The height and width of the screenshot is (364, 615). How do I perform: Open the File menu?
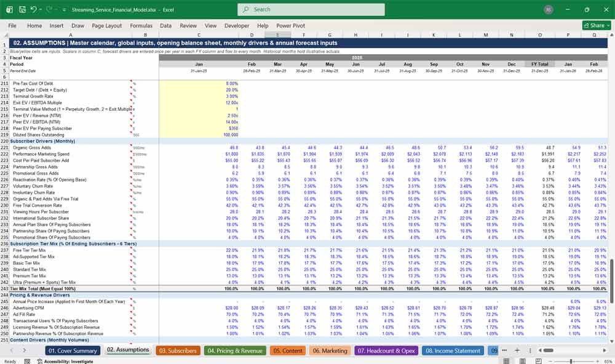click(12, 25)
